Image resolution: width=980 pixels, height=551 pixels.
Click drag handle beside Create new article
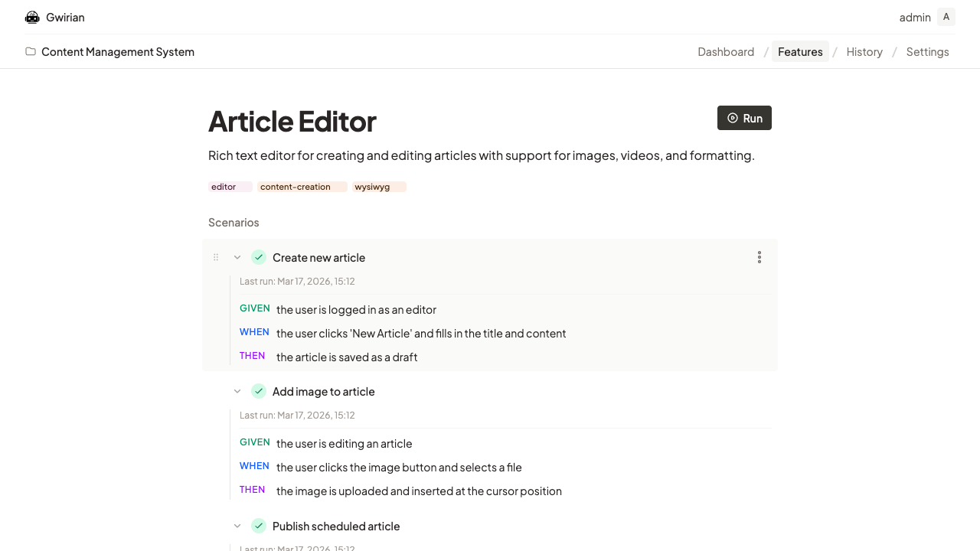216,257
